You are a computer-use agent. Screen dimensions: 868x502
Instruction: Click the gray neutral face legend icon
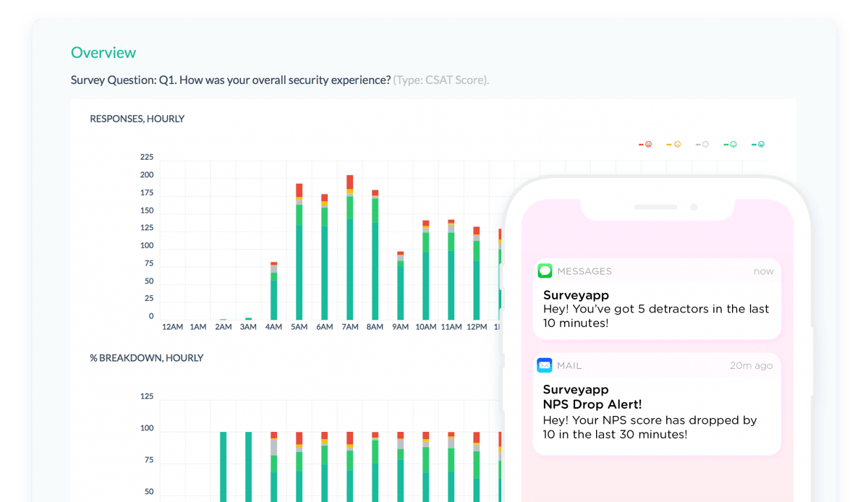click(x=705, y=144)
